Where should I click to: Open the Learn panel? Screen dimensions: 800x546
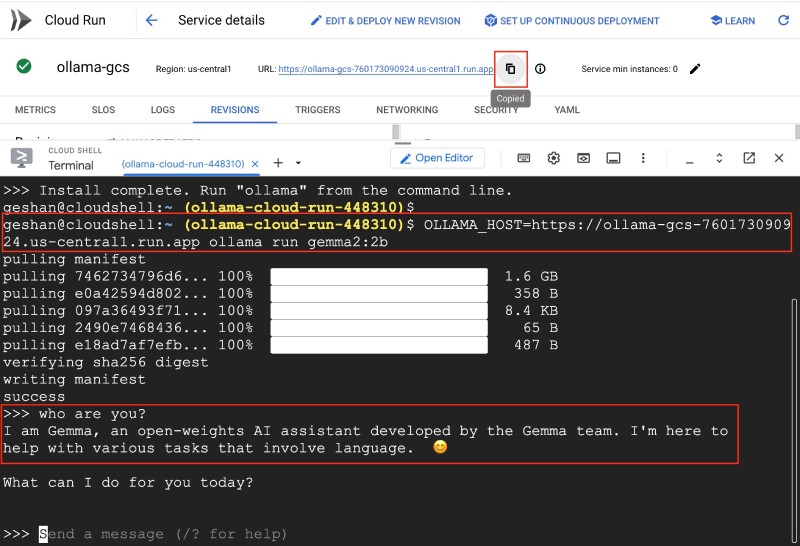tap(733, 21)
